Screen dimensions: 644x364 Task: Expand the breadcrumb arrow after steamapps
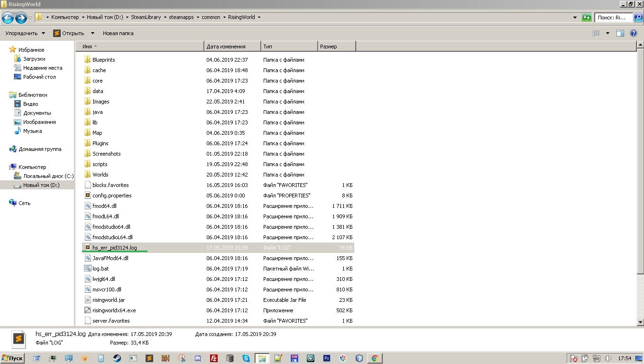point(197,17)
